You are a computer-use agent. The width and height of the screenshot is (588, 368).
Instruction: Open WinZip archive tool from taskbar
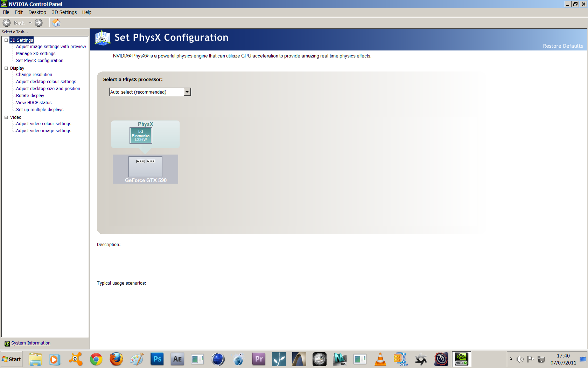401,359
